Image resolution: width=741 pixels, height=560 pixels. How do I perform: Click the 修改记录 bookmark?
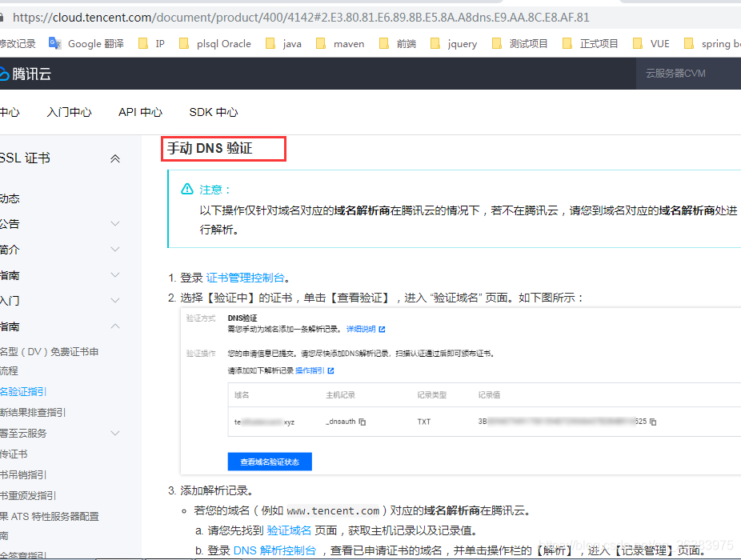pyautogui.click(x=18, y=44)
